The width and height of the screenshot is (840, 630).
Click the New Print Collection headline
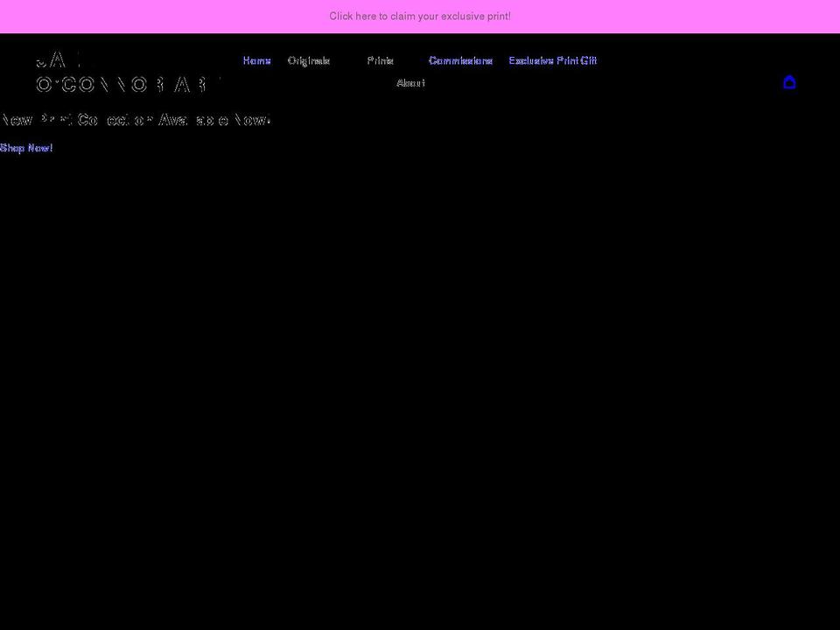pyautogui.click(x=136, y=119)
